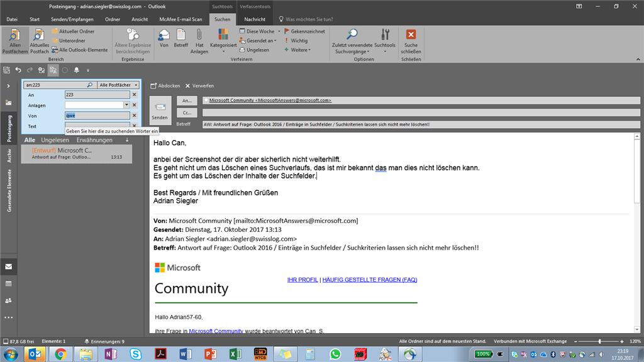Open the Anlagen combo box arrow
This screenshot has height=362, width=644.
pyautogui.click(x=126, y=105)
